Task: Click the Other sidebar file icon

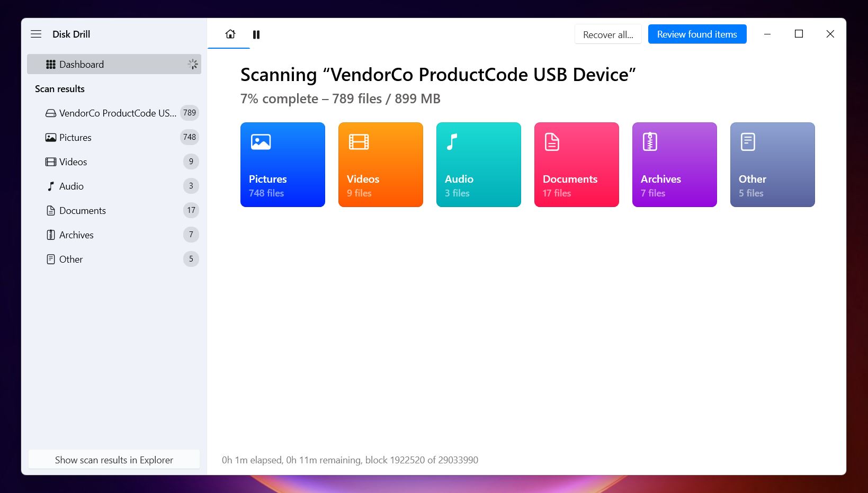Action: 51,259
